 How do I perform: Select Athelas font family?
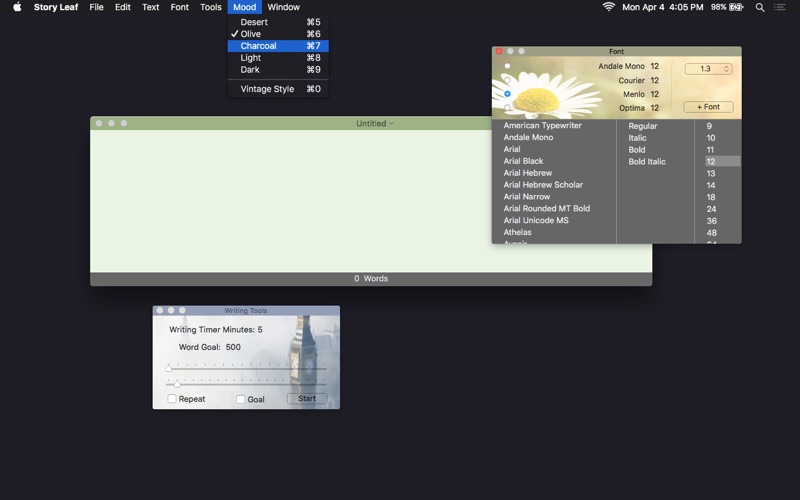(517, 232)
